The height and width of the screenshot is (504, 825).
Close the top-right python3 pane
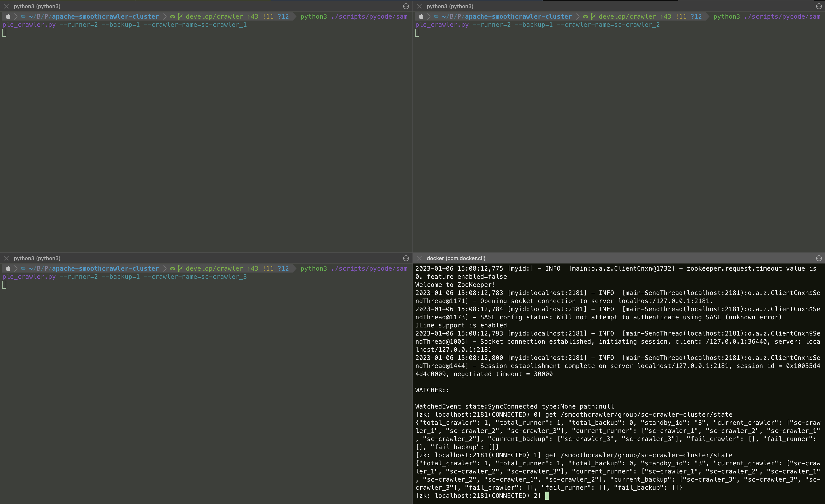(x=419, y=6)
